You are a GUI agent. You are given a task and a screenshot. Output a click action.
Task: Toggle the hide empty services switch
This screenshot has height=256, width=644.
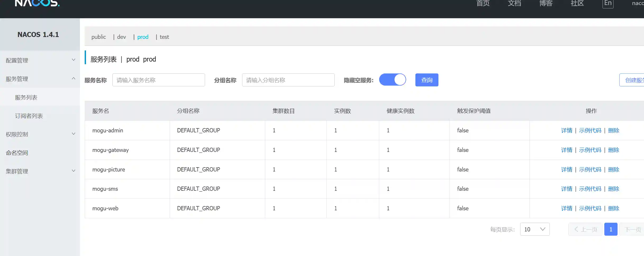click(x=392, y=80)
